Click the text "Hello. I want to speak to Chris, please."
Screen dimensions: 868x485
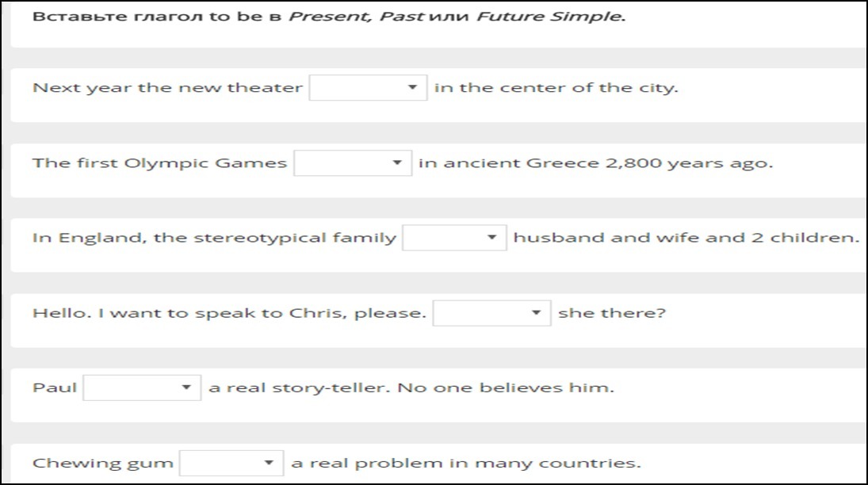(229, 313)
